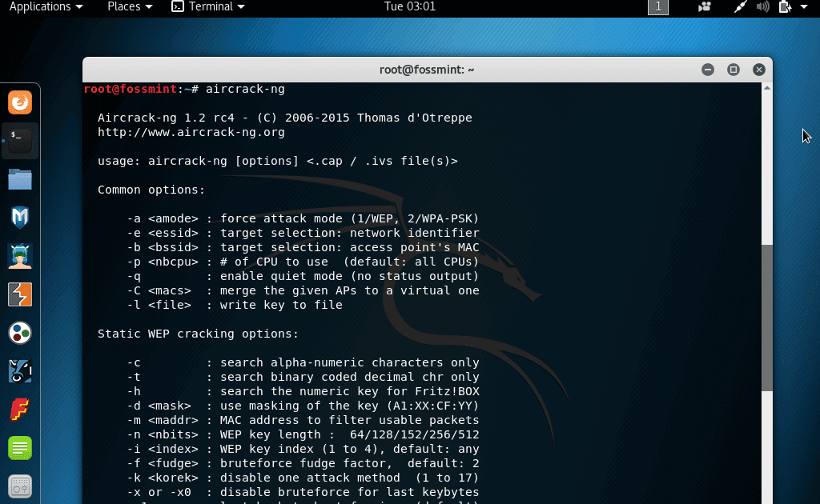The height and width of the screenshot is (504, 820).
Task: Click the '-e <essid>' option line
Action: point(303,233)
